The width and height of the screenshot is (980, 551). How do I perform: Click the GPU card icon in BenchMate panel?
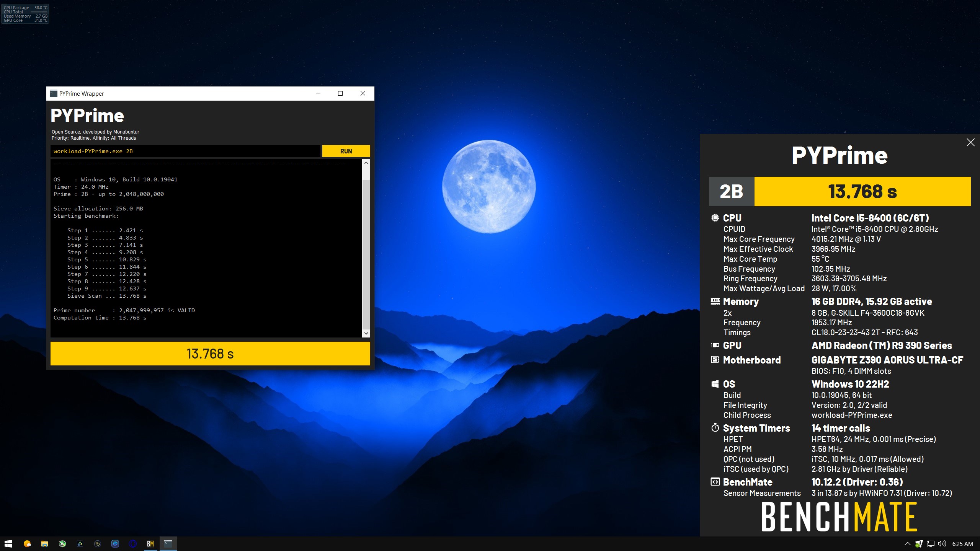pyautogui.click(x=715, y=345)
